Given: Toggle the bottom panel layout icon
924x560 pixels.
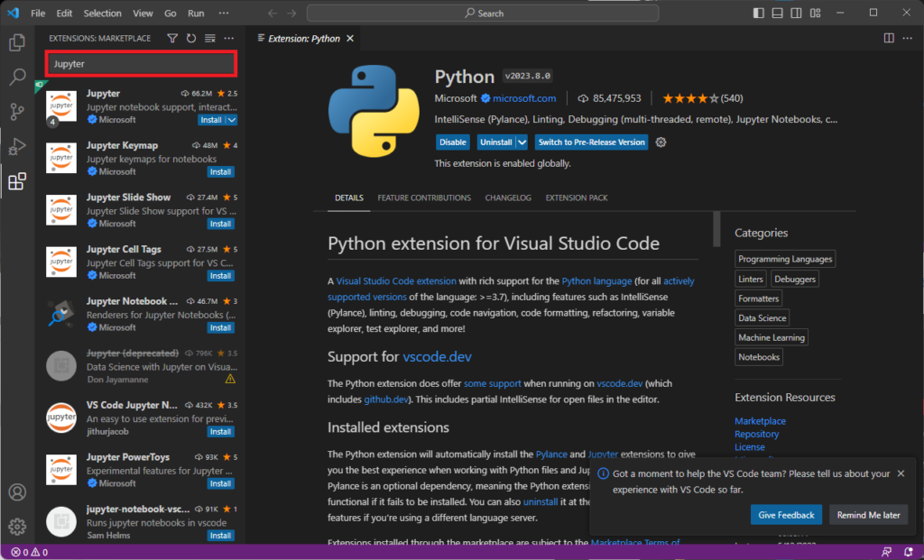Looking at the screenshot, I should [x=777, y=13].
